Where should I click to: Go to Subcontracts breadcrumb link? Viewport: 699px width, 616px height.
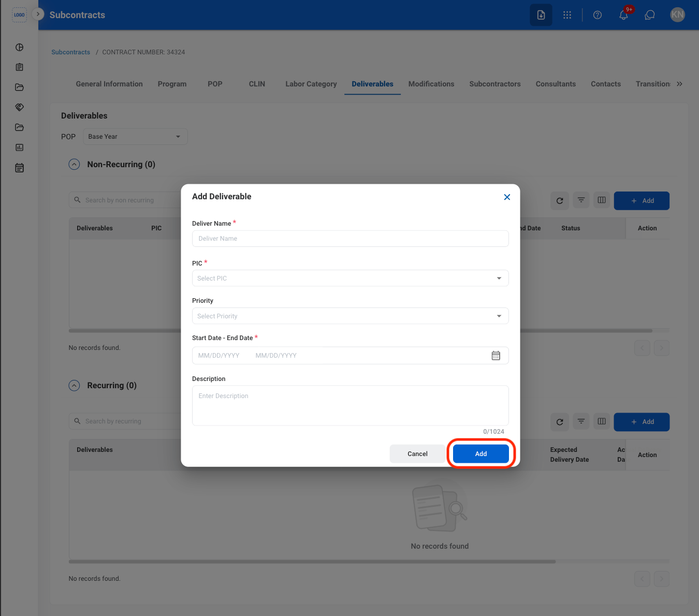70,52
